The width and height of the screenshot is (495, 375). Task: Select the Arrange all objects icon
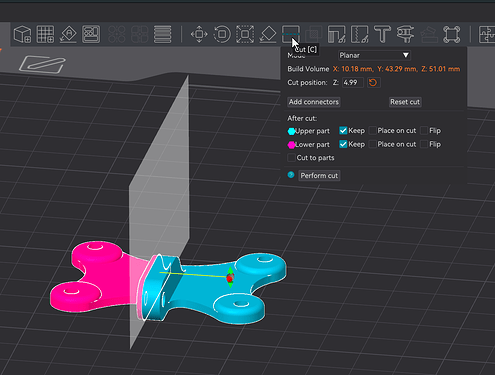pos(91,34)
